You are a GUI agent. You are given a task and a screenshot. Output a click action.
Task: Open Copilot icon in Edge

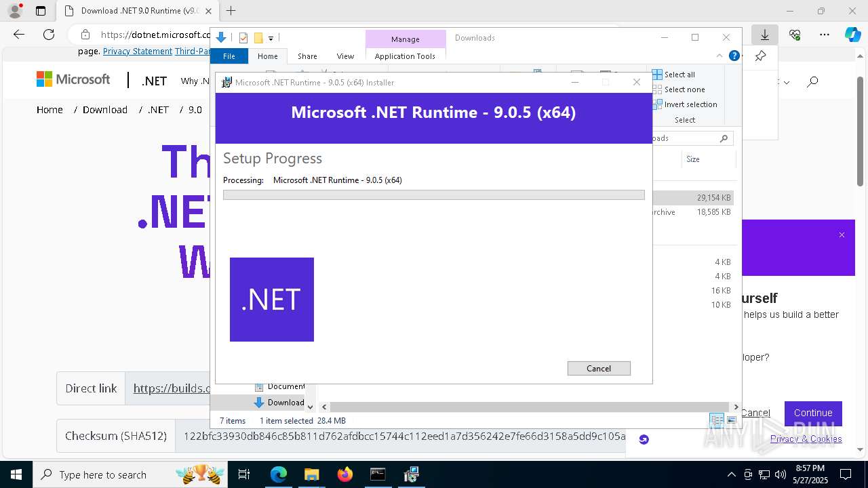coord(852,35)
